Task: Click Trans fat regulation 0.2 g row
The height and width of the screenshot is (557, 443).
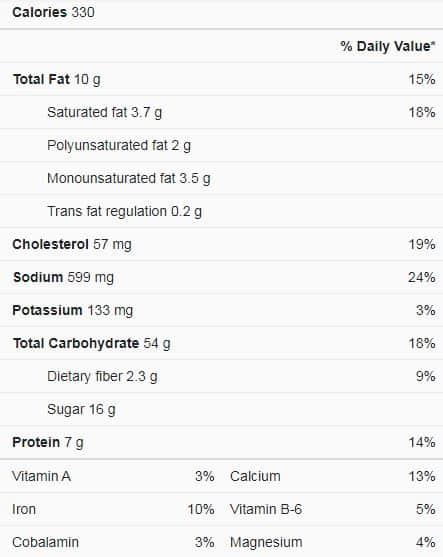Action: pos(221,211)
